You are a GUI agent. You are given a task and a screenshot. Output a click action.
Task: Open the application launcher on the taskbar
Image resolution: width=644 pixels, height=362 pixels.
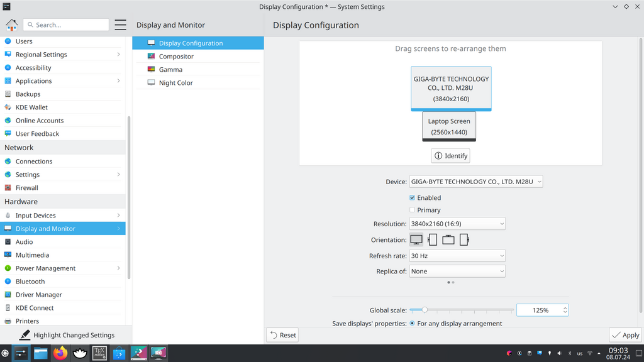click(5, 353)
